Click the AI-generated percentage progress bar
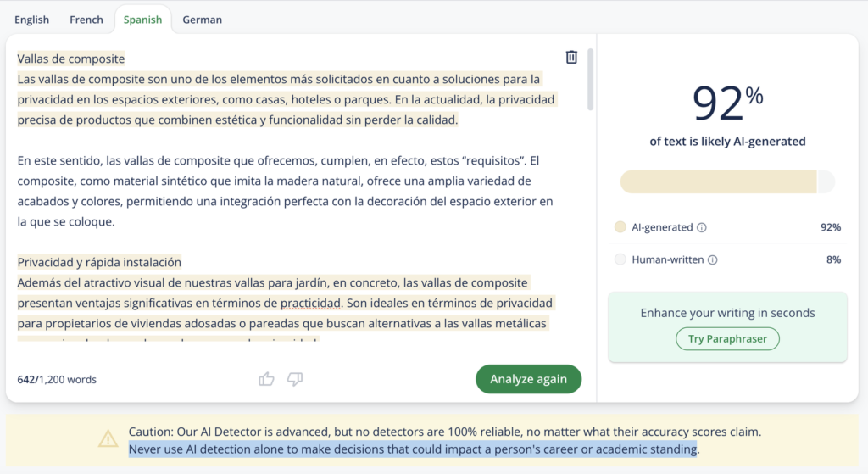This screenshot has width=868, height=474. (726, 182)
